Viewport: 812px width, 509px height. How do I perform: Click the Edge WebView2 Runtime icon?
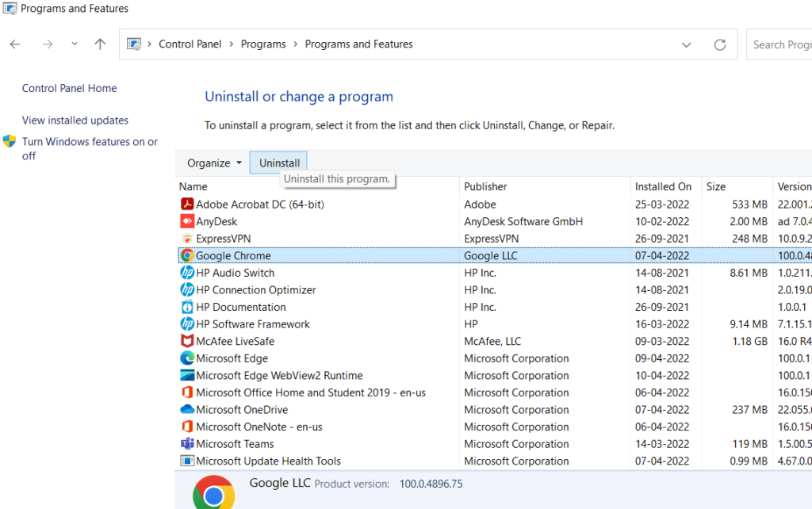tap(187, 375)
